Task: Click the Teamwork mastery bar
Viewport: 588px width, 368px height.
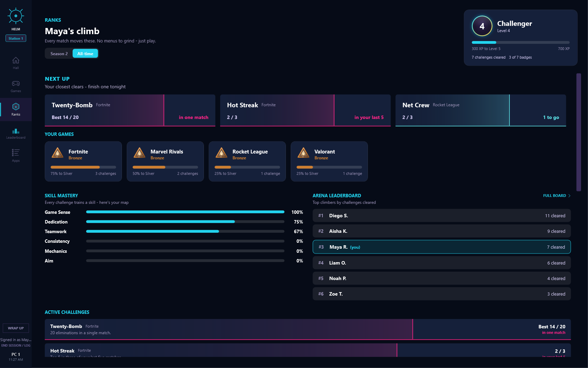Action: 185,231
